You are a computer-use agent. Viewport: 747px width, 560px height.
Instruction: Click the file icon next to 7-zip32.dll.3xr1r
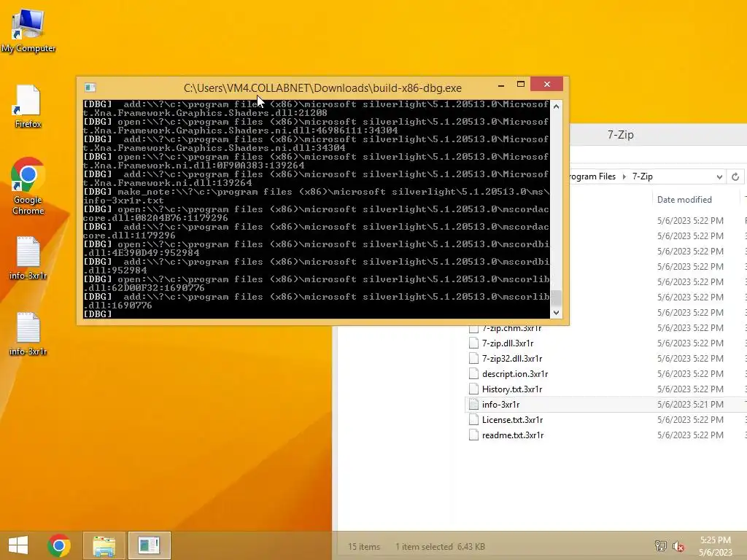tap(473, 359)
